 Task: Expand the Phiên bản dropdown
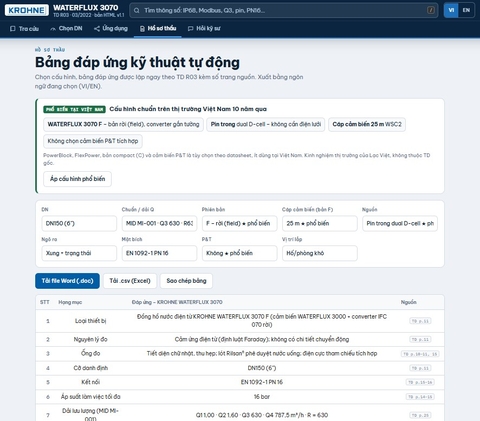pyautogui.click(x=239, y=223)
